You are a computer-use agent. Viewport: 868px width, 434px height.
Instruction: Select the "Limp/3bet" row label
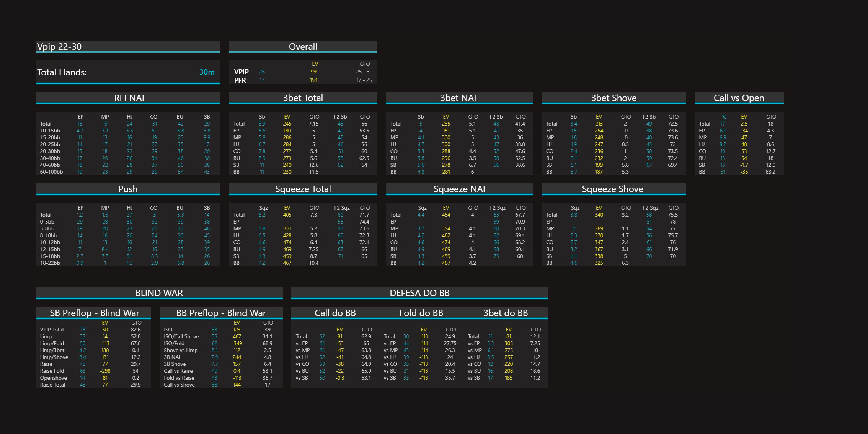[52, 350]
